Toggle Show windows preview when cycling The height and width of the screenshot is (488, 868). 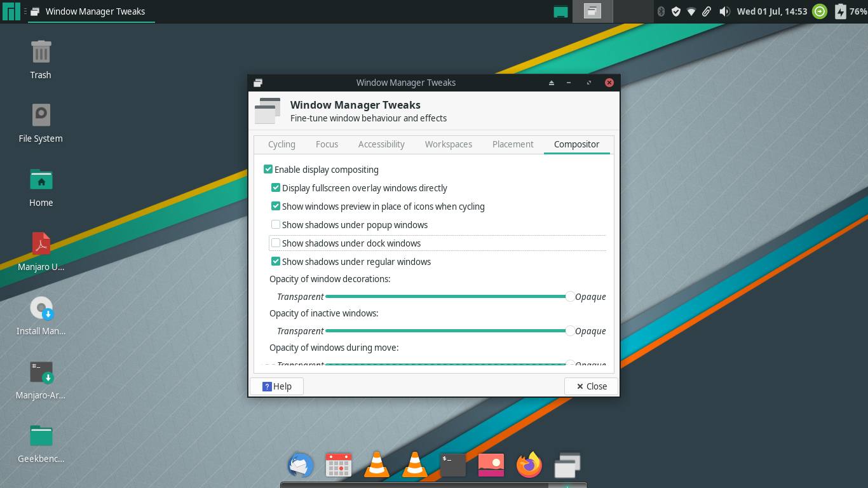276,207
